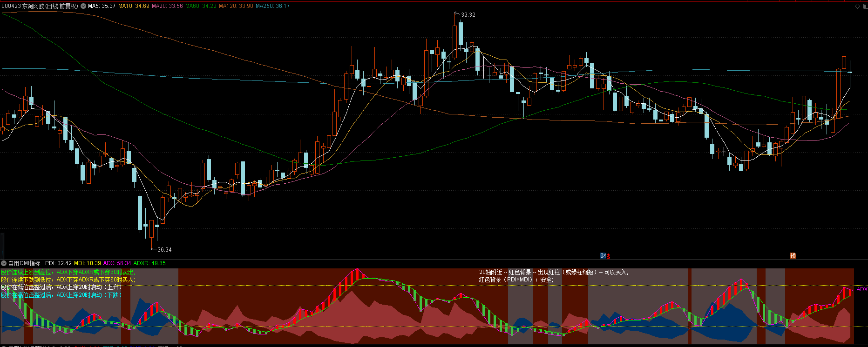Click cyan note about 上穿20时启动（下跌）
The width and height of the screenshot is (868, 347).
64,295
